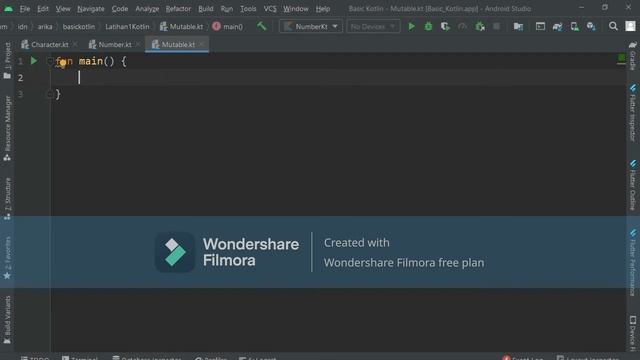Run the app with the green play button in toolbar
Screen dimensions: 640x360
point(411,27)
